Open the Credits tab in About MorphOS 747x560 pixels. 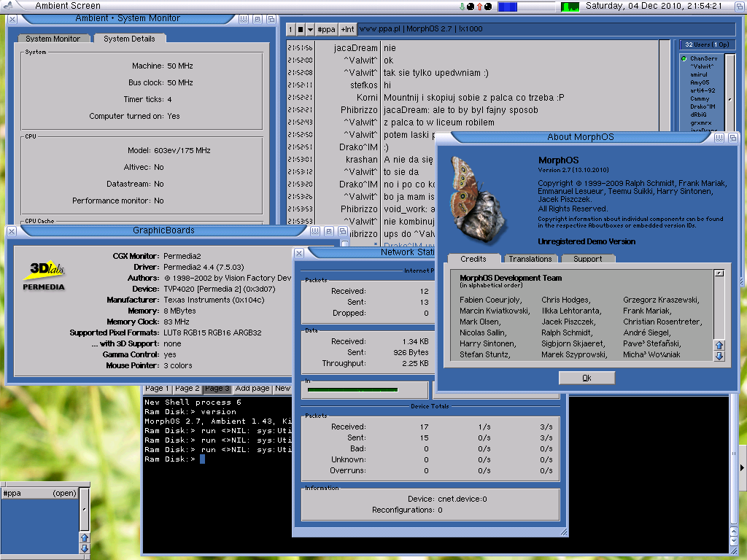tap(473, 259)
